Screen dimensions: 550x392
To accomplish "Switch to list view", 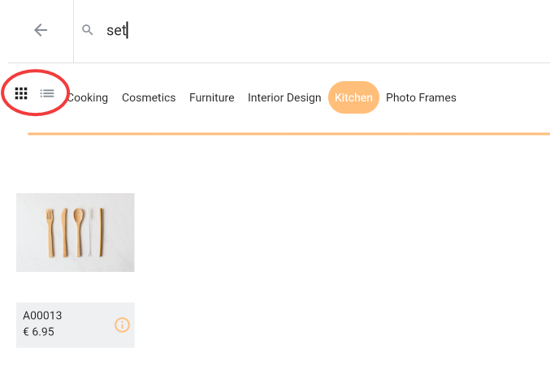I will (x=47, y=93).
